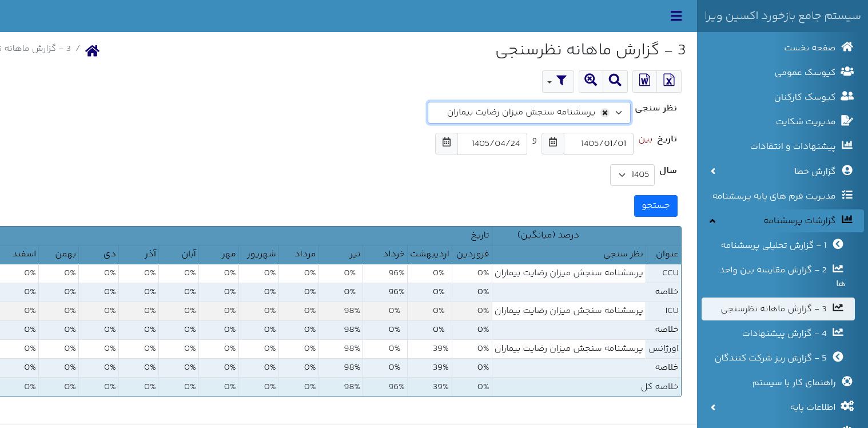Open calendar picker for end date 1405/04/24
This screenshot has width=868, height=428.
(447, 144)
